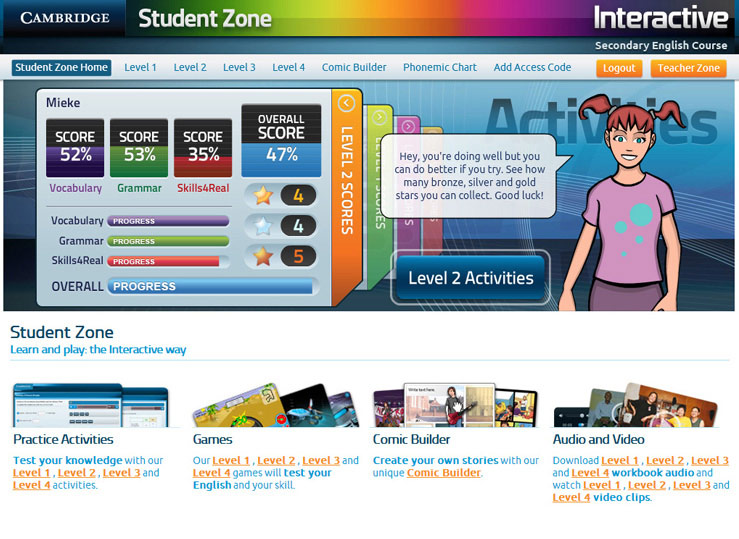Go to Level 1 in navigation bar

point(140,67)
